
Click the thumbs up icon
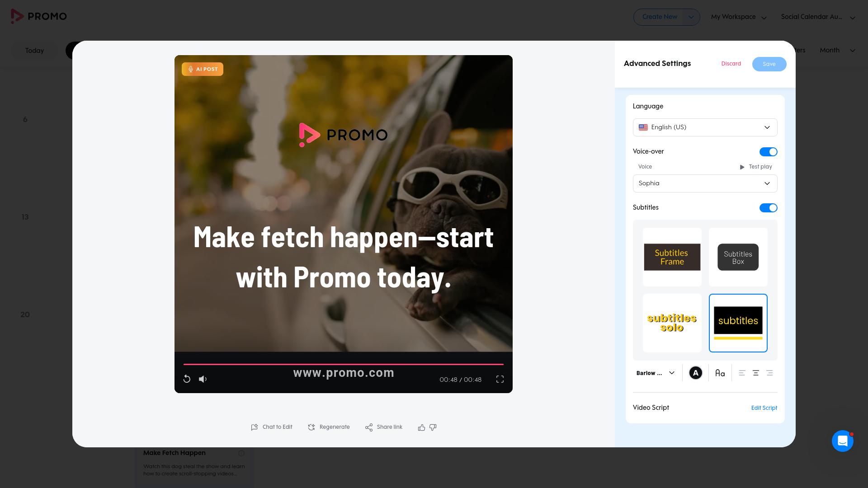[421, 427]
